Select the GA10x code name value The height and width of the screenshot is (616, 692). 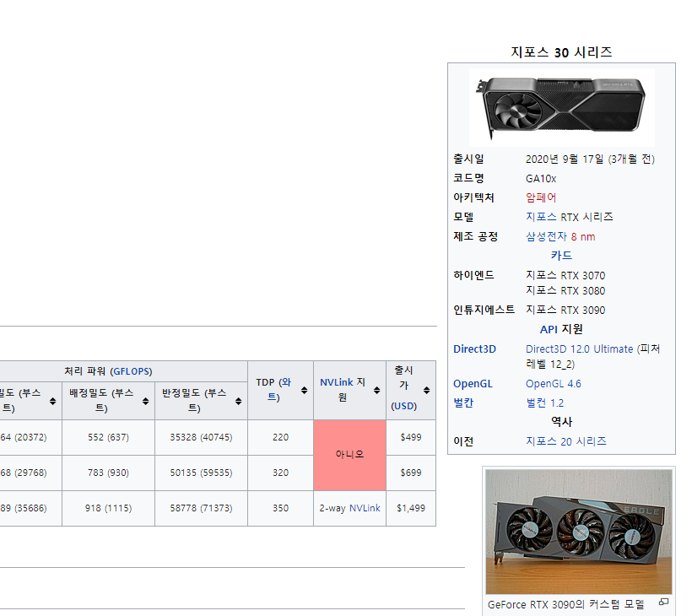point(541,179)
